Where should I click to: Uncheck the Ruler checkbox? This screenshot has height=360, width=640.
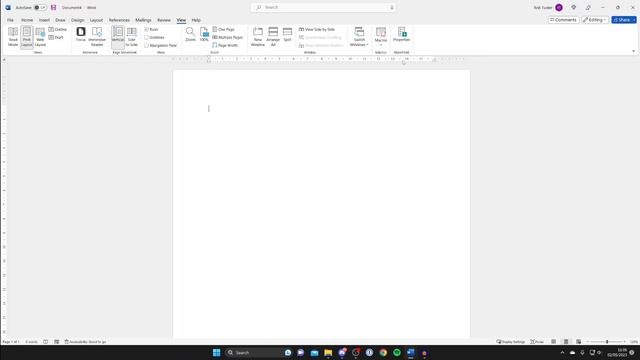147,29
